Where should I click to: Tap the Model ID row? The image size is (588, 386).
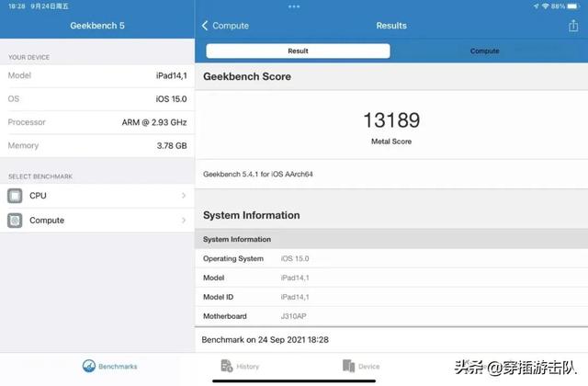click(391, 297)
